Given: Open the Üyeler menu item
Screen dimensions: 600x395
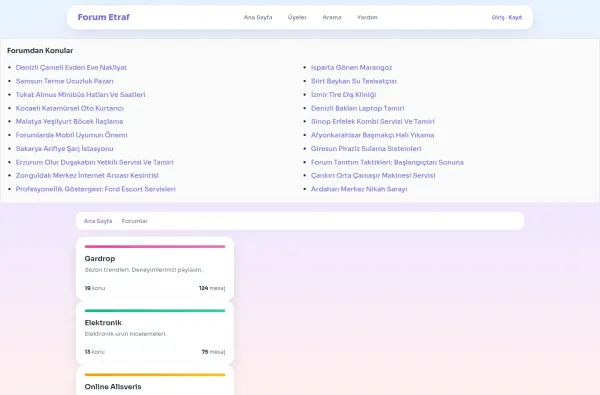Looking at the screenshot, I should 297,17.
